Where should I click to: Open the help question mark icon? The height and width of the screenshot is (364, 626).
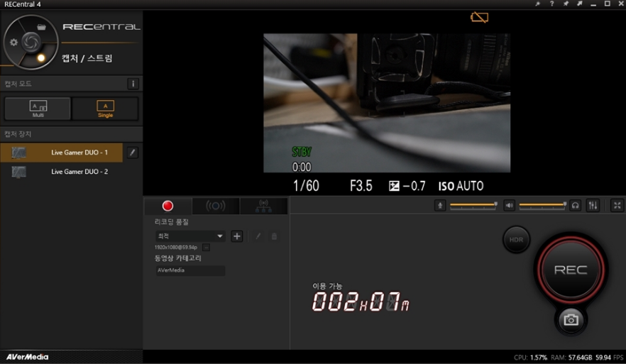[551, 4]
